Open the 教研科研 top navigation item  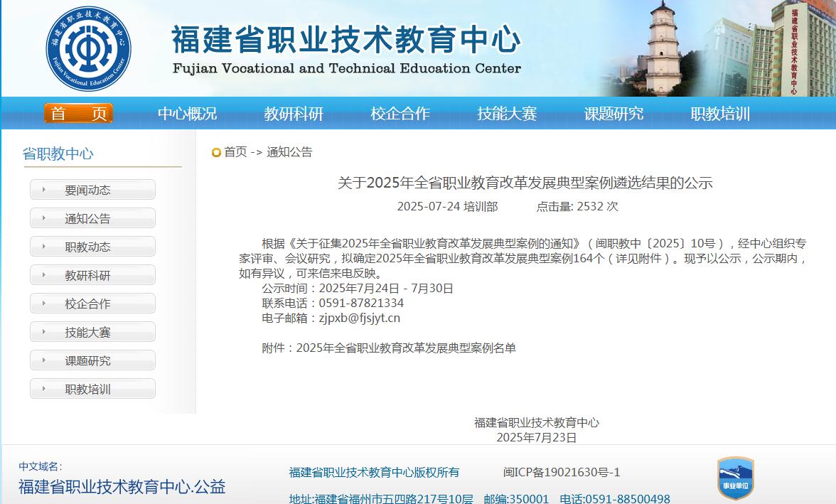[x=294, y=114]
